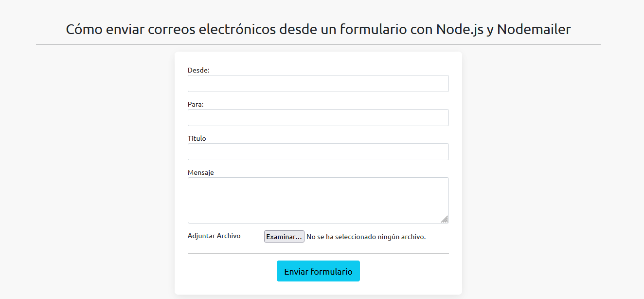The height and width of the screenshot is (299, 644).
Task: Click the Mensaje label
Action: [201, 172]
